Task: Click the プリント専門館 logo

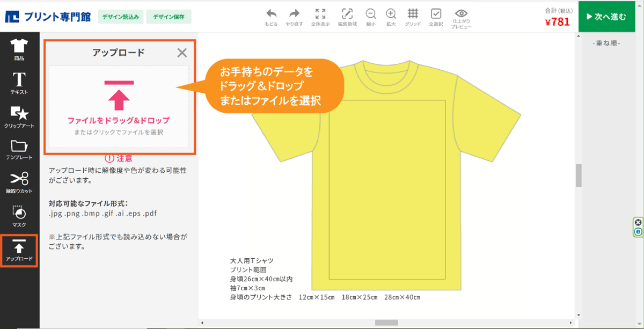Action: (48, 17)
